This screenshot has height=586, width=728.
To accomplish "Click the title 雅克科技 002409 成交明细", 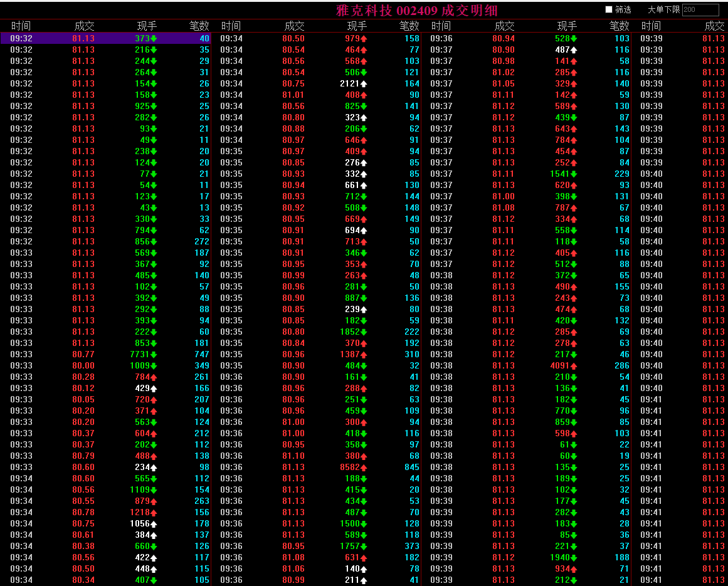I will [x=417, y=10].
